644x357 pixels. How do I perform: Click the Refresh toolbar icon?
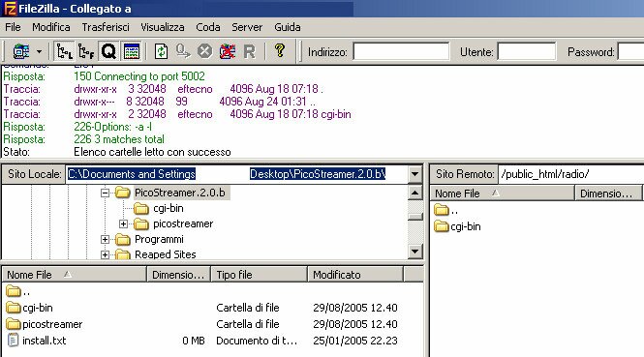click(x=161, y=51)
